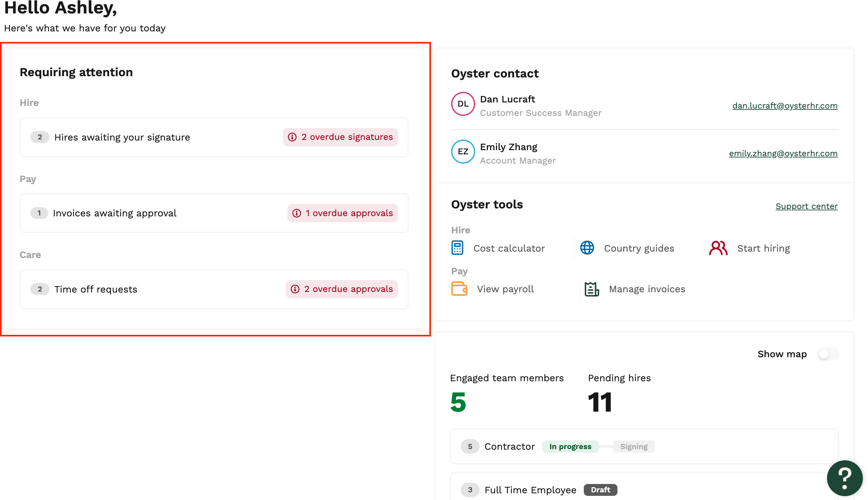This screenshot has height=500, width=868.
Task: Click the 2 overdue approvals badge for time off
Action: click(x=342, y=289)
